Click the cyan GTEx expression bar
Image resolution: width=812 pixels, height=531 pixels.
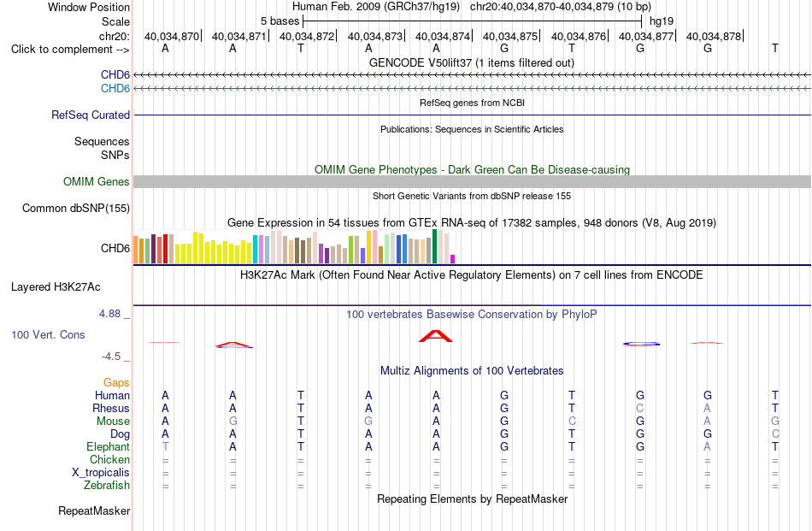pos(256,249)
